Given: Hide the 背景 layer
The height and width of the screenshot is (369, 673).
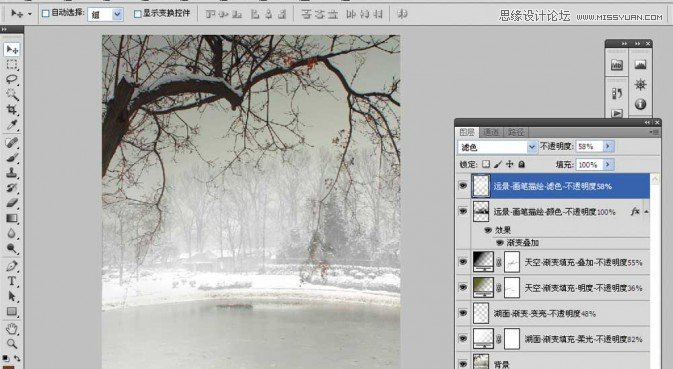Looking at the screenshot, I should [463, 363].
